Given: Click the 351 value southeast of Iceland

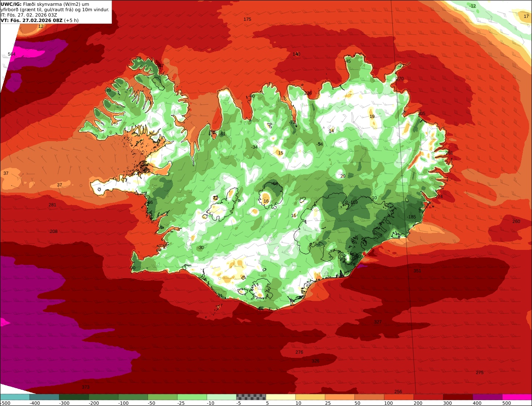Looking at the screenshot, I should (417, 271).
